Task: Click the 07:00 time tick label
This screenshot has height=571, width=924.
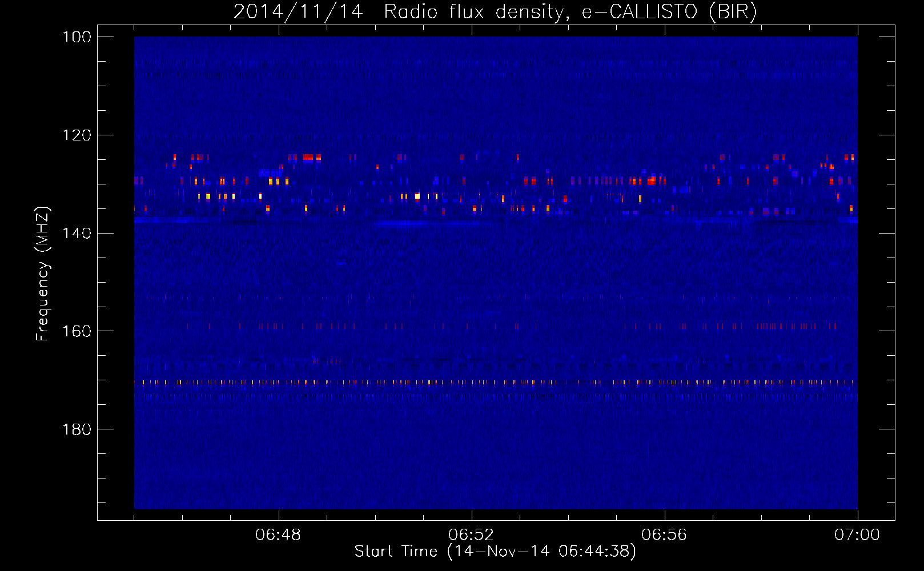Action: [x=857, y=535]
